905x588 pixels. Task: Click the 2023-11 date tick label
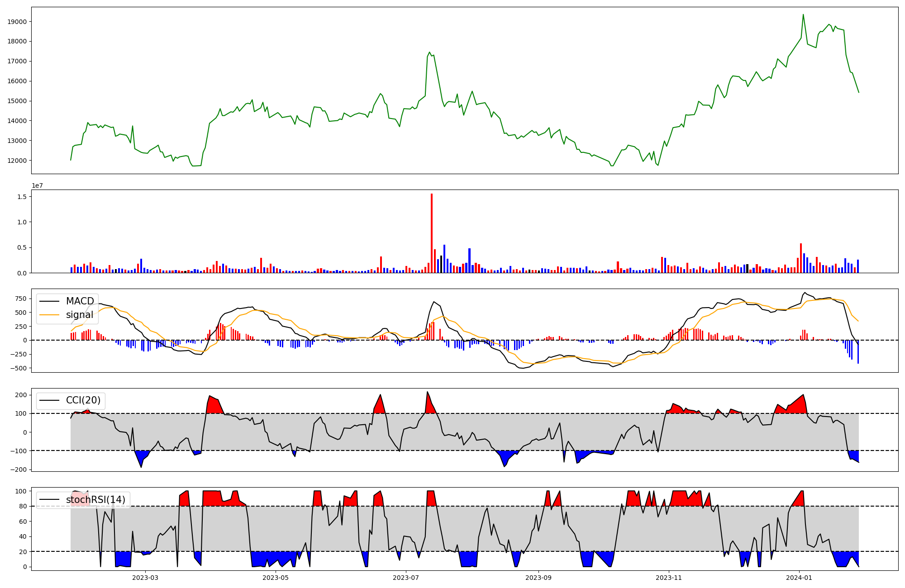pyautogui.click(x=669, y=578)
